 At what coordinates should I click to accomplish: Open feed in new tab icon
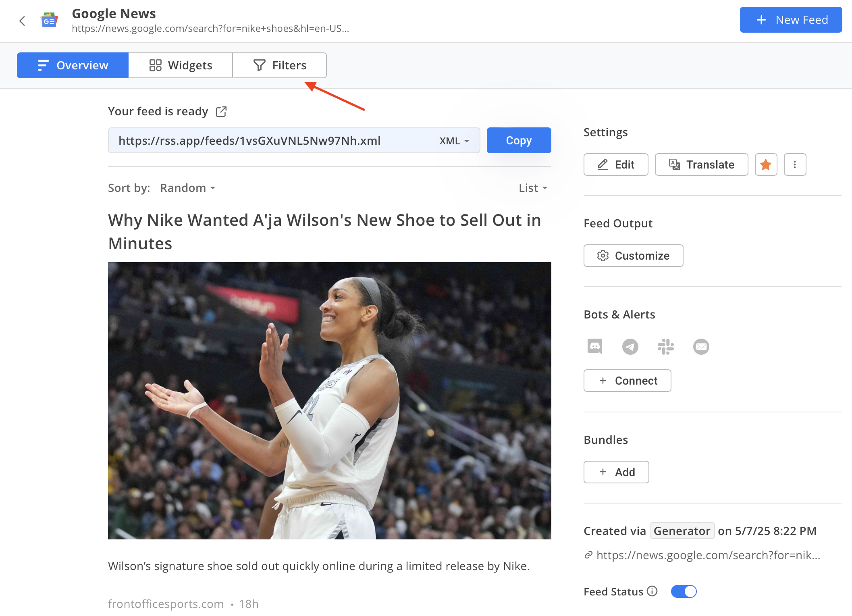click(221, 111)
